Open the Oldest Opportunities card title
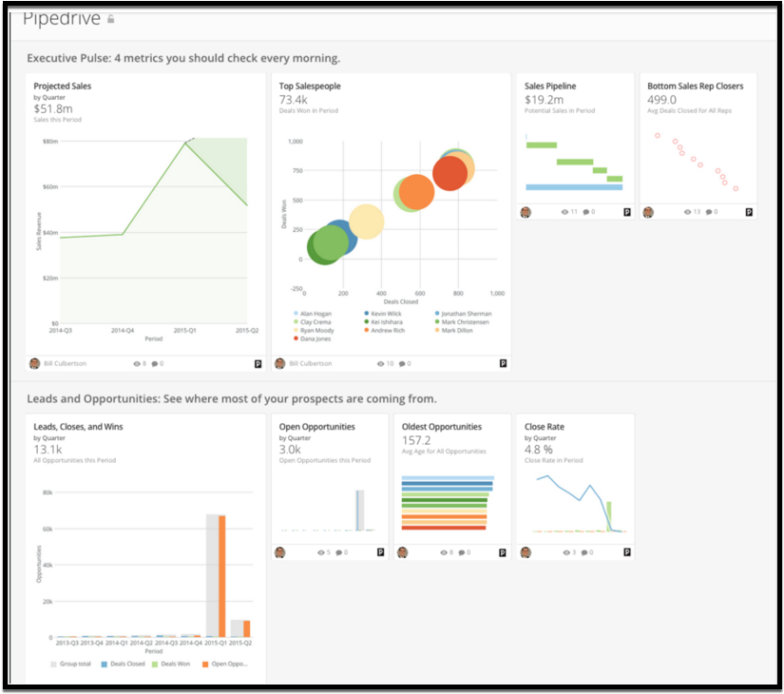Image resolution: width=784 pixels, height=694 pixels. (441, 427)
